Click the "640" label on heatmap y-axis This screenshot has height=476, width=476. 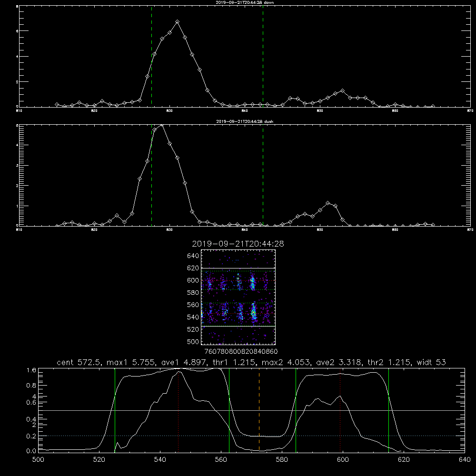[x=193, y=256]
